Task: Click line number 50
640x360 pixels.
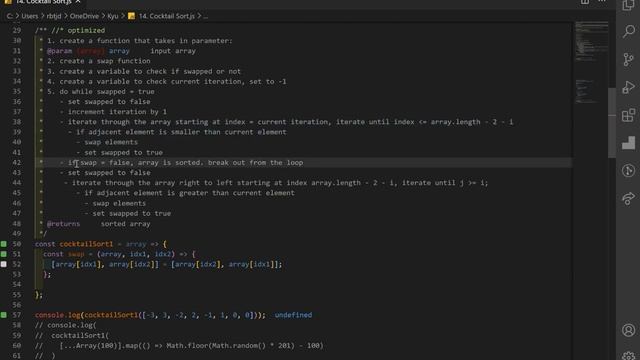Action: tap(16, 244)
